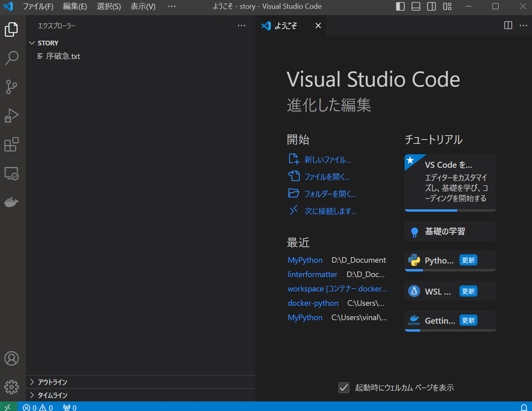Open recent docker-python project
The height and width of the screenshot is (411, 532).
(313, 303)
